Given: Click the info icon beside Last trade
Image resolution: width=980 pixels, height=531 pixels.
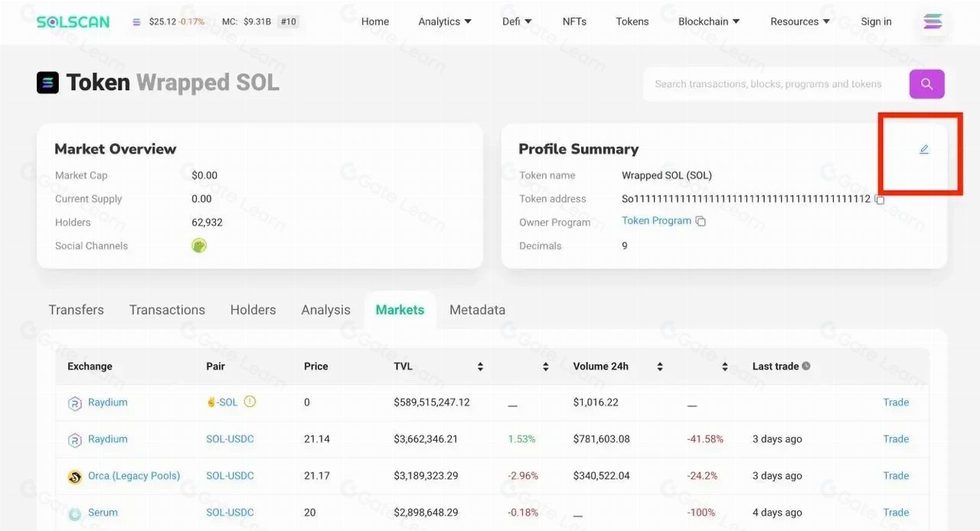Looking at the screenshot, I should pos(805,366).
